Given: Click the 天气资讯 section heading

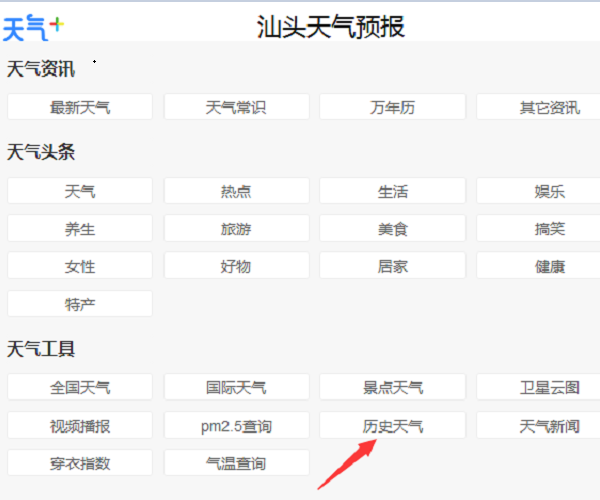Looking at the screenshot, I should click(41, 69).
